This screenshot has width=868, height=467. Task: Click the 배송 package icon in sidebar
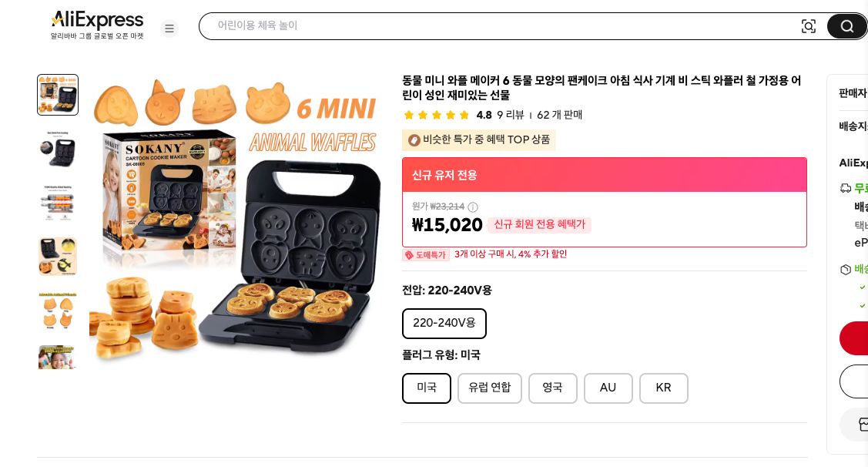point(846,270)
